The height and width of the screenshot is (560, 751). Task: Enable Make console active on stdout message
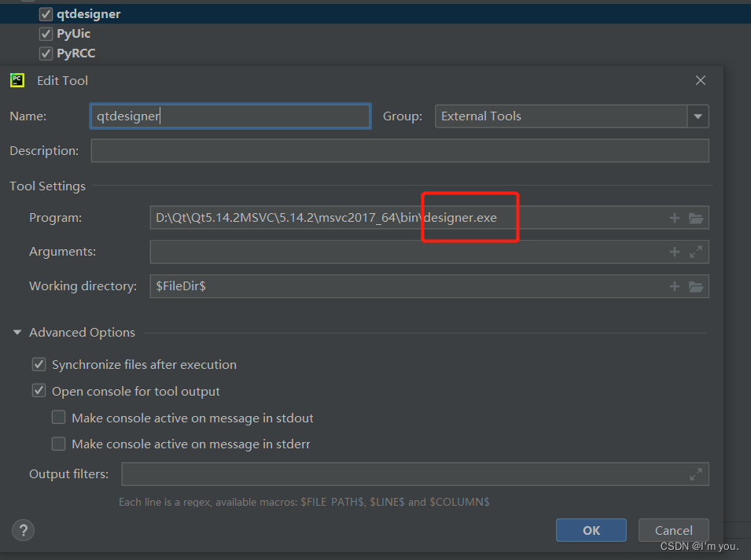(x=58, y=418)
